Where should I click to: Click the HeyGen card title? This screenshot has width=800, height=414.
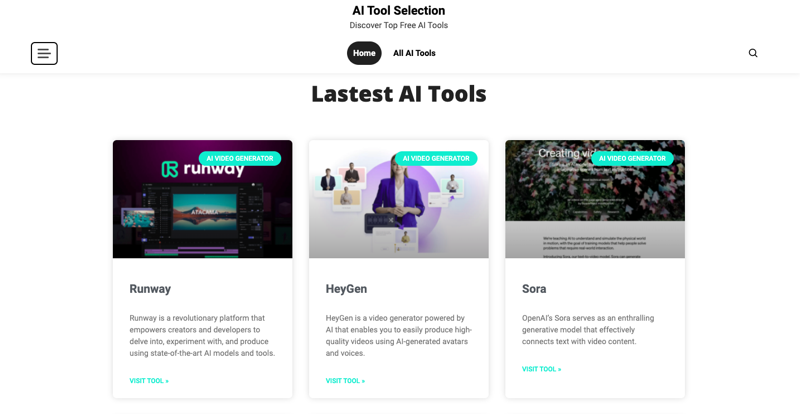(346, 289)
